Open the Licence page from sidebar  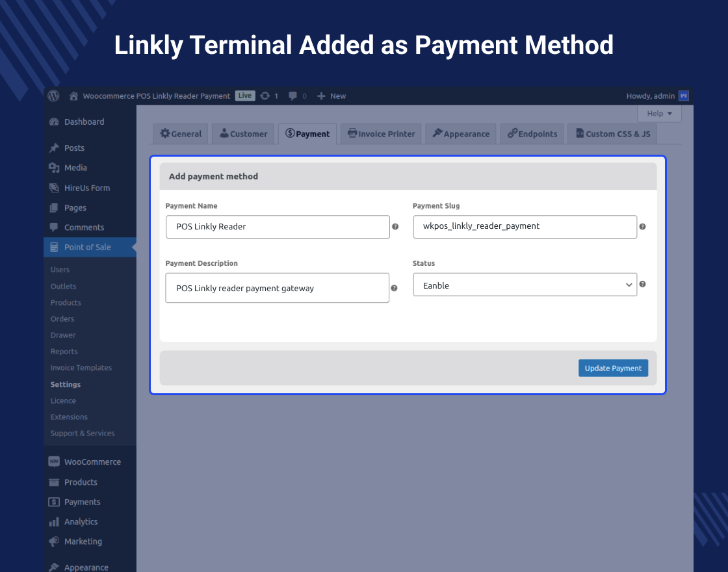[62, 400]
